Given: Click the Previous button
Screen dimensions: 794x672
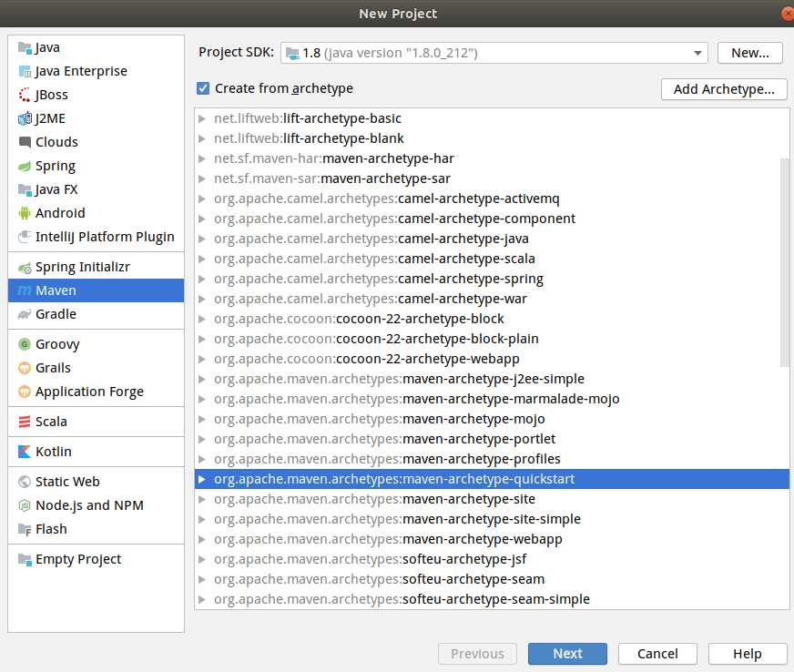Looking at the screenshot, I should coord(477,654).
